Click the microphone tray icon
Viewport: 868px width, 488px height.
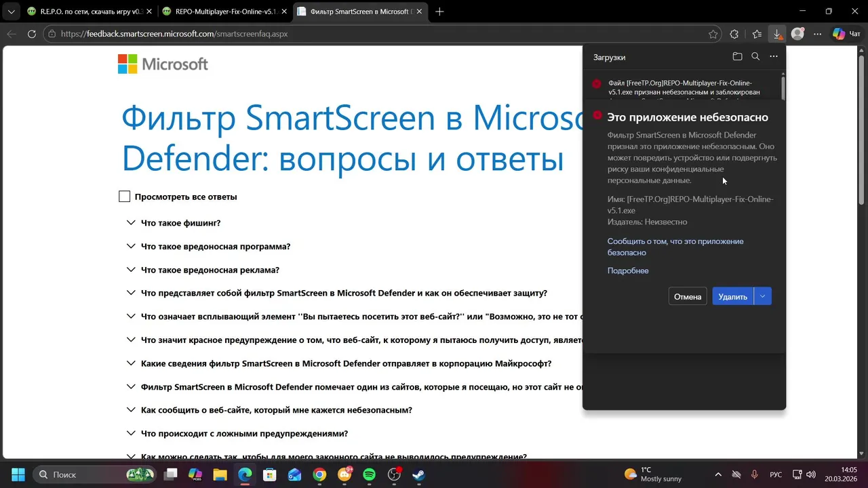pos(755,474)
